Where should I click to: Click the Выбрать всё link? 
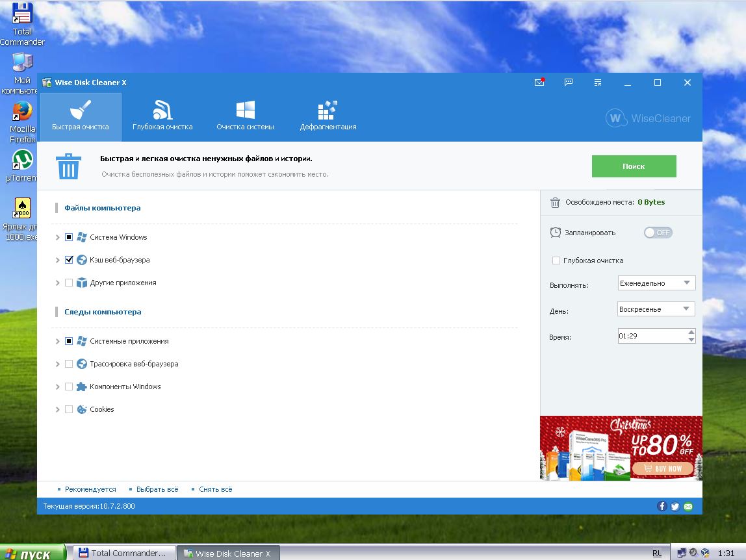[x=157, y=489]
